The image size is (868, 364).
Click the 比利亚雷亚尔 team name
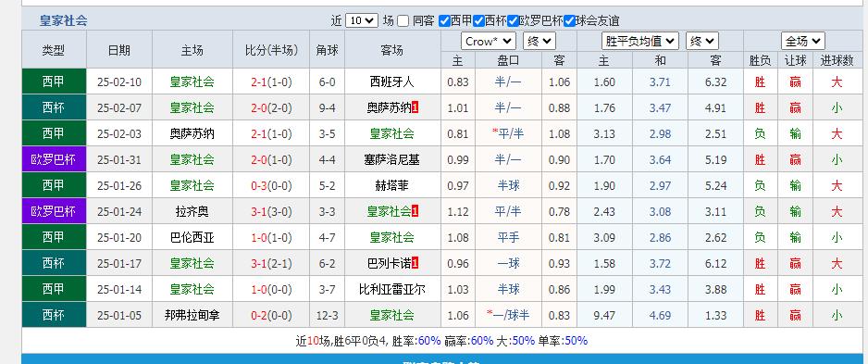(x=392, y=289)
